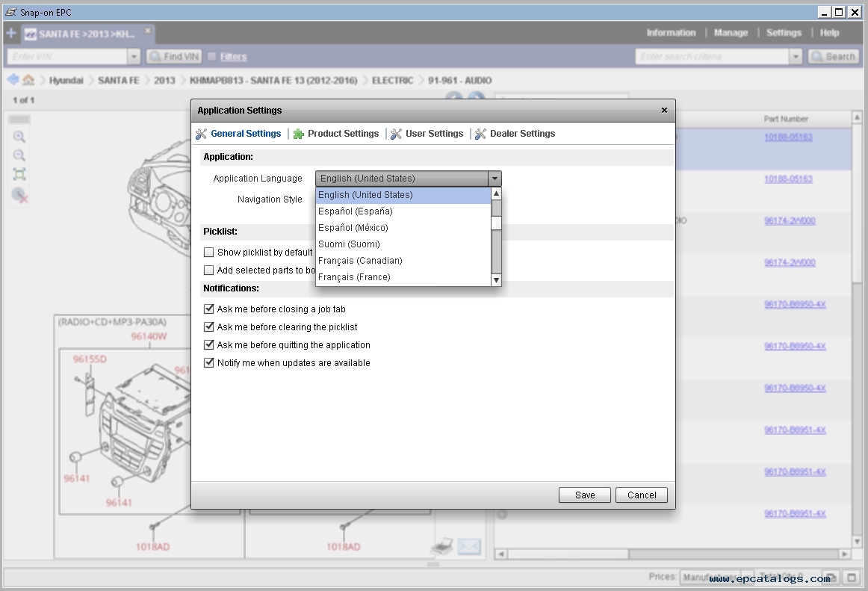Open the Filters link
868x591 pixels.
pyautogui.click(x=234, y=57)
